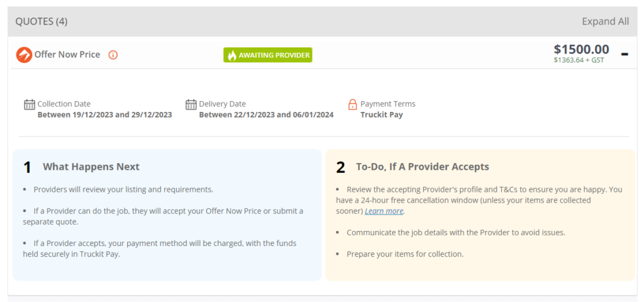Click the QUOTES (4) section header

[42, 21]
